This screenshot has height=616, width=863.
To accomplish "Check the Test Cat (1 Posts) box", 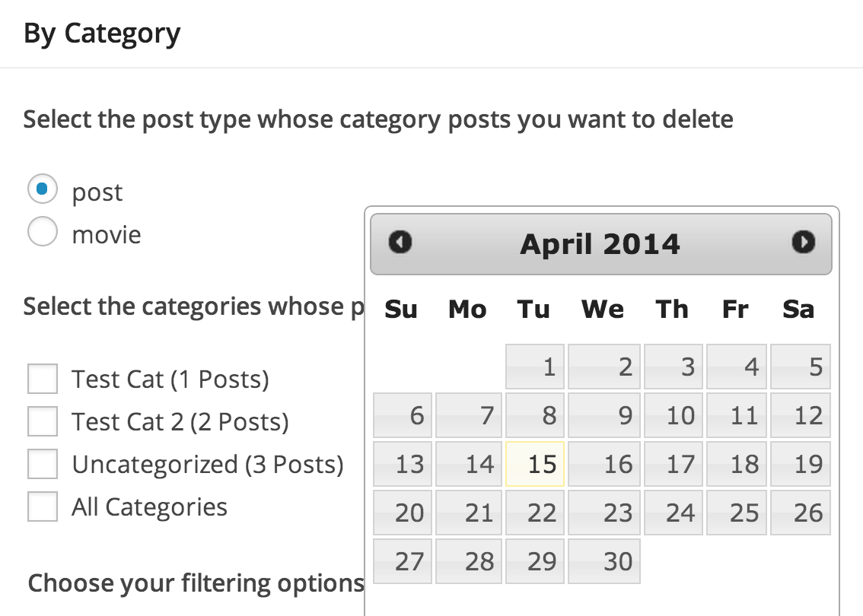I will point(43,379).
